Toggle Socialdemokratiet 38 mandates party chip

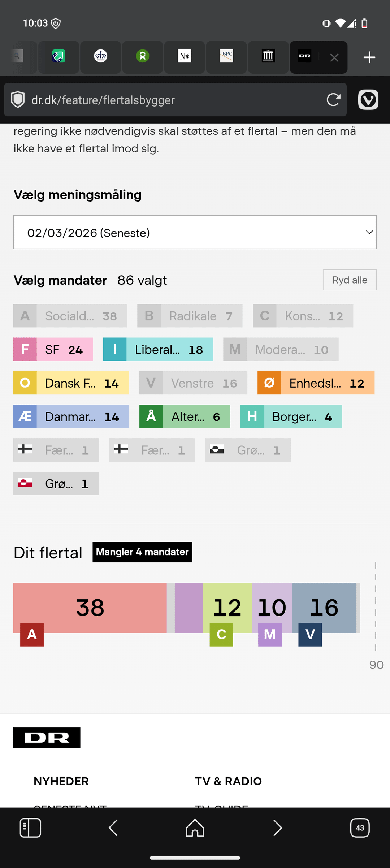click(x=70, y=316)
